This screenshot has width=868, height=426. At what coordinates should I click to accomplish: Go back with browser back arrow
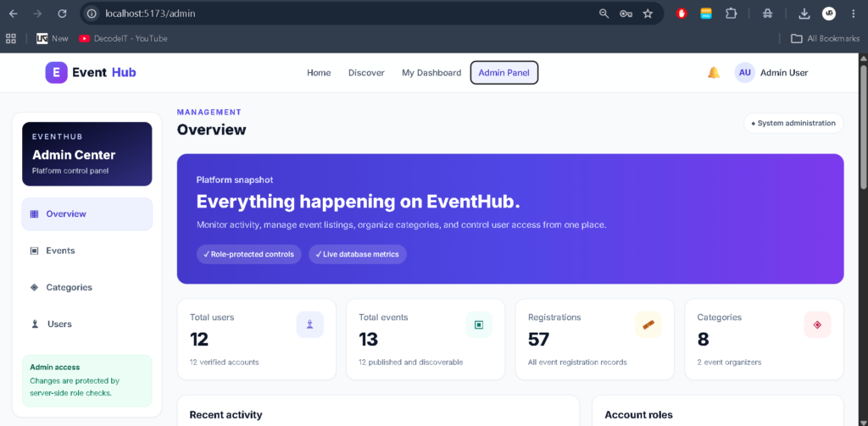tap(14, 14)
